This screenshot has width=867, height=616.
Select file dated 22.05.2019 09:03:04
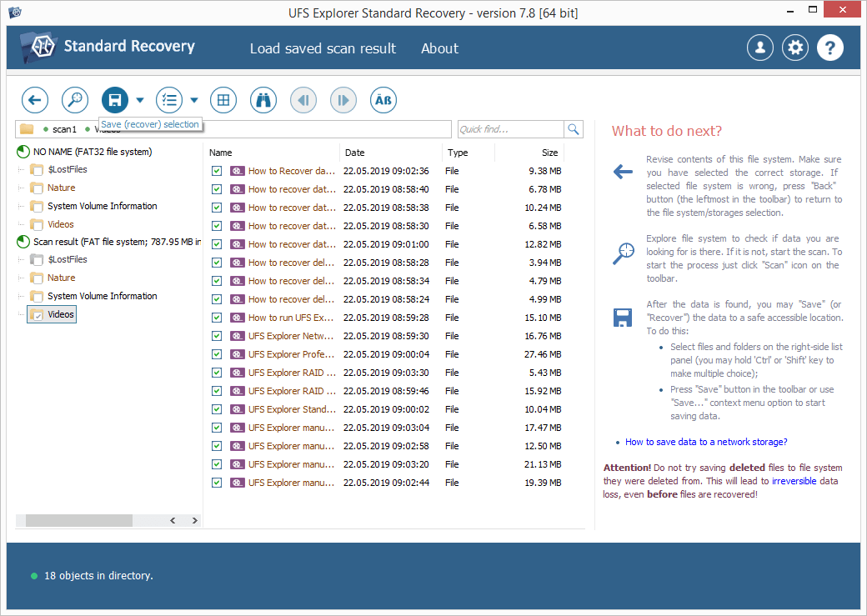point(386,428)
